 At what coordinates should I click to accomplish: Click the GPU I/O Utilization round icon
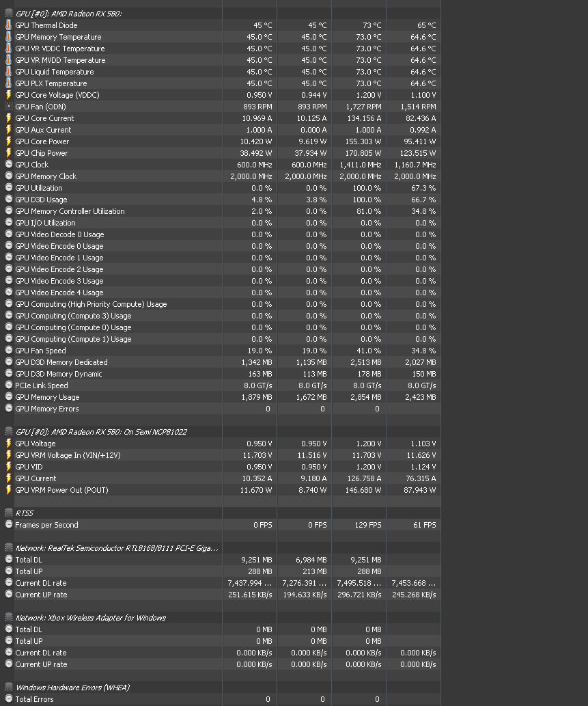[9, 222]
